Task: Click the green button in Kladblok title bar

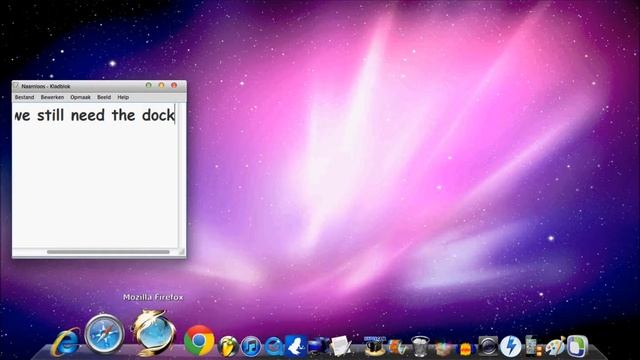Action: (x=149, y=85)
